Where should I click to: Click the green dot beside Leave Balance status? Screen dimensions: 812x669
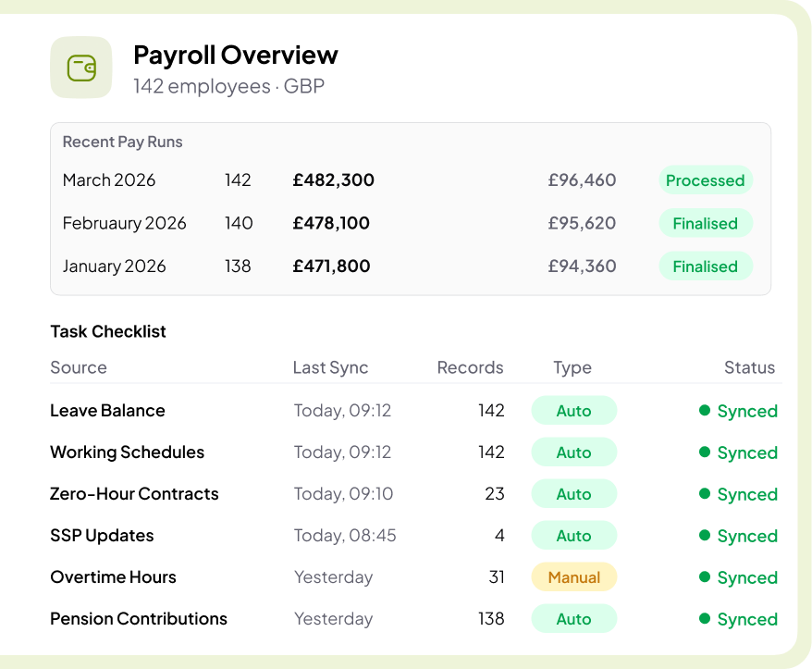click(x=705, y=411)
